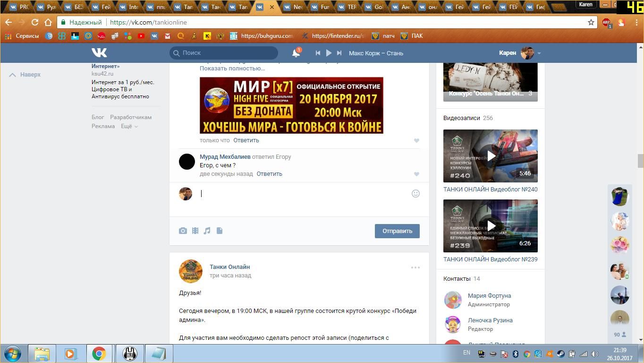Play the Макс Корж track
Image resolution: width=644 pixels, height=363 pixels.
329,53
